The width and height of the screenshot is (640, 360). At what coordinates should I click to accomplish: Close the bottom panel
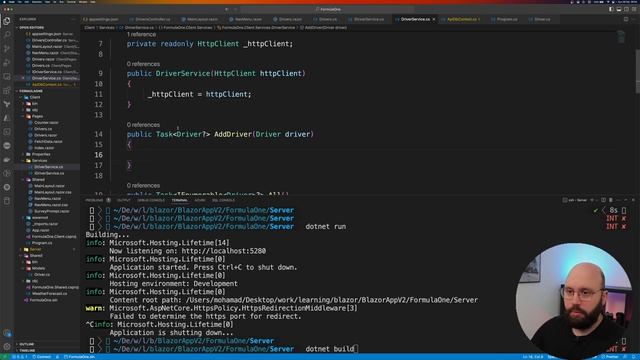[x=633, y=200]
